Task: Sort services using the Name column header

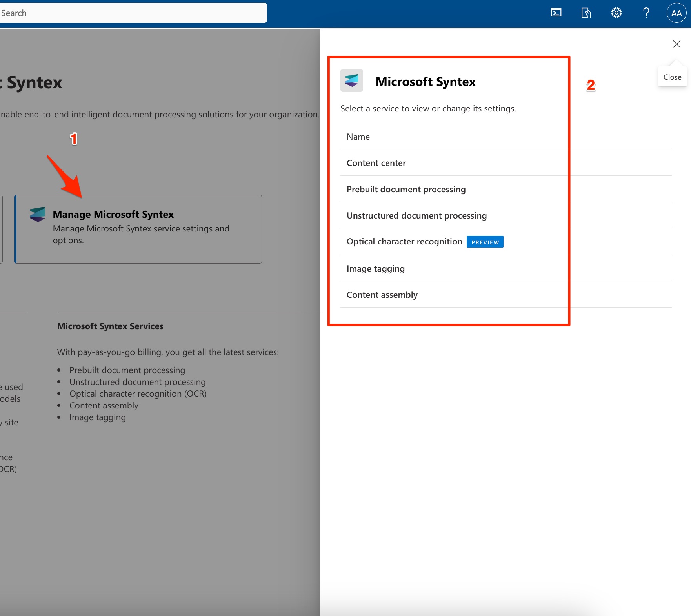Action: pyautogui.click(x=358, y=136)
